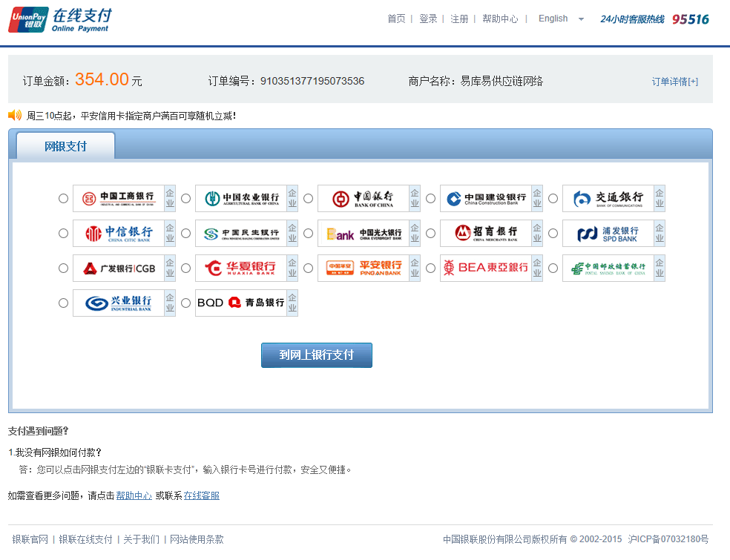
Task: Switch to the 网银支付 tab
Action: [x=65, y=146]
